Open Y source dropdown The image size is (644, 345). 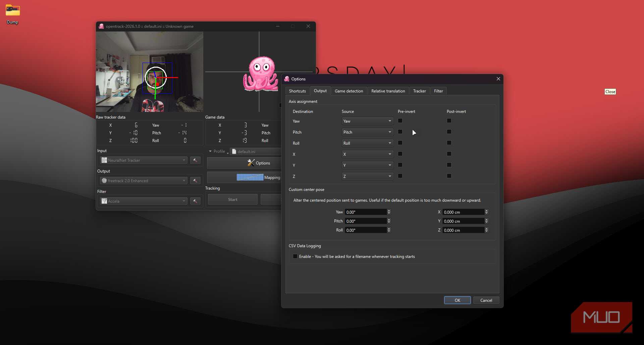tap(368, 165)
